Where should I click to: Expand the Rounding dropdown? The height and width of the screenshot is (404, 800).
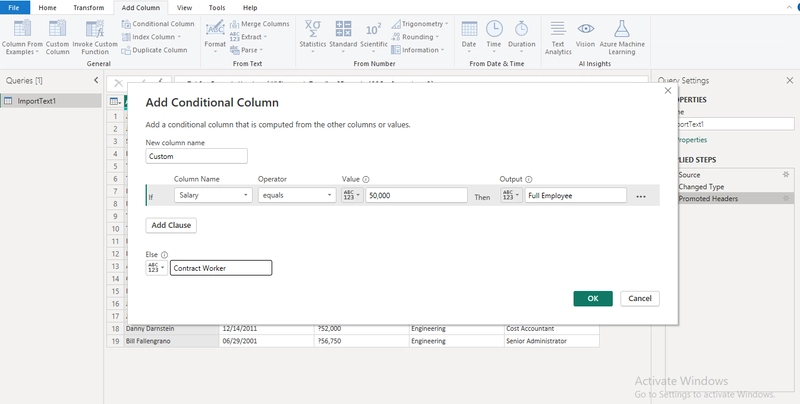pyautogui.click(x=415, y=37)
